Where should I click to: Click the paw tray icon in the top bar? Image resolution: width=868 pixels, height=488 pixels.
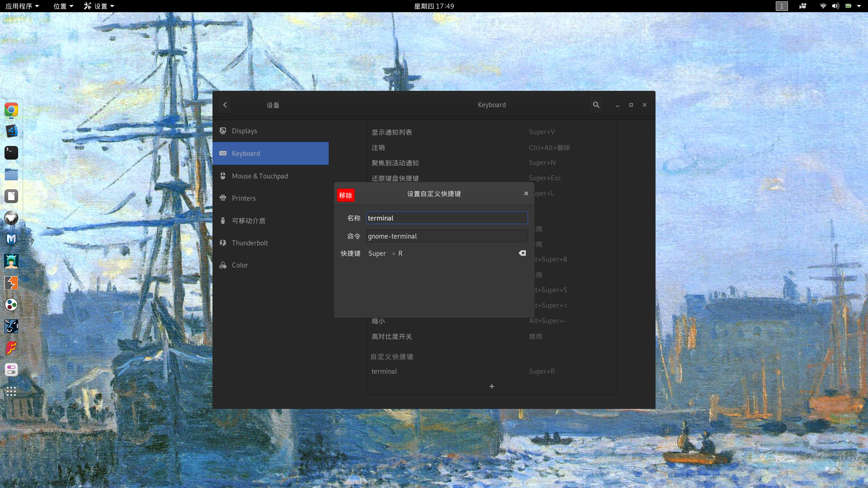(x=803, y=6)
